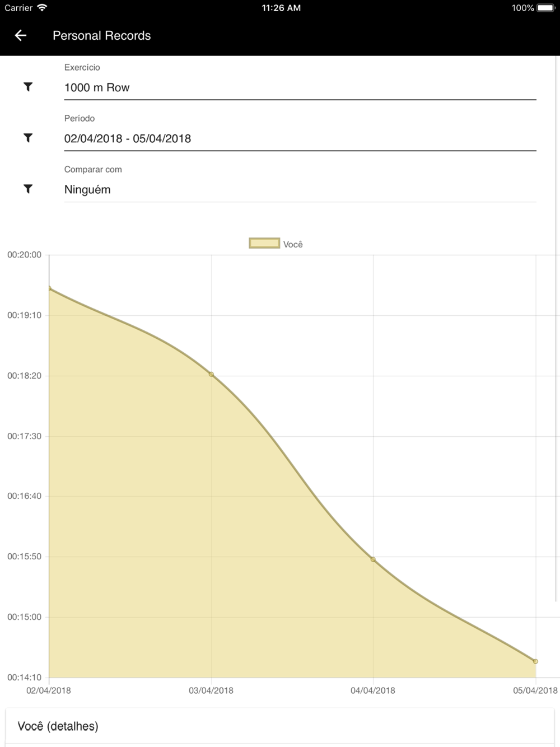The width and height of the screenshot is (560, 747).
Task: Click the filter icon beside Exercício
Action: pos(28,87)
